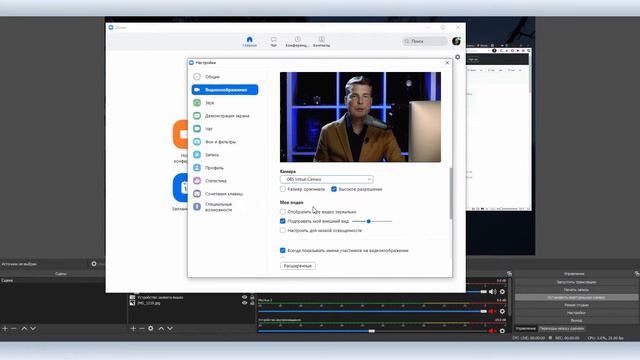Click the Выход button in OBS
This screenshot has height=360, width=640.
(x=576, y=321)
